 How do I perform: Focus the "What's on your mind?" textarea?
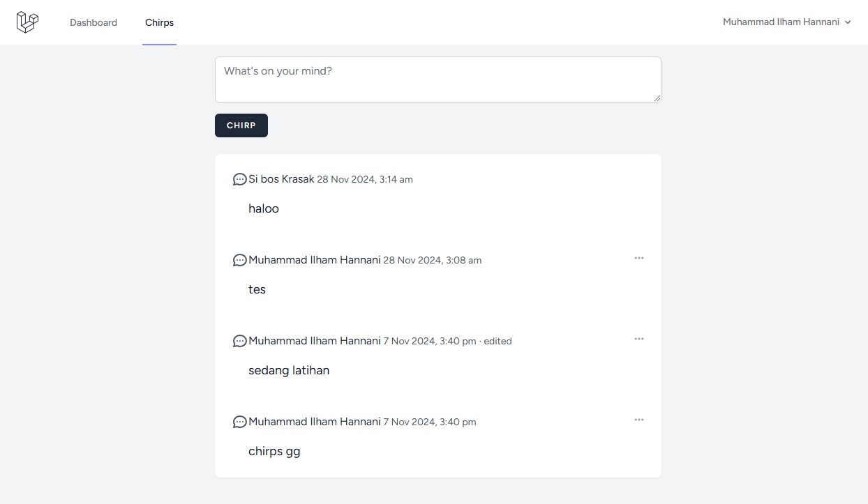click(437, 79)
